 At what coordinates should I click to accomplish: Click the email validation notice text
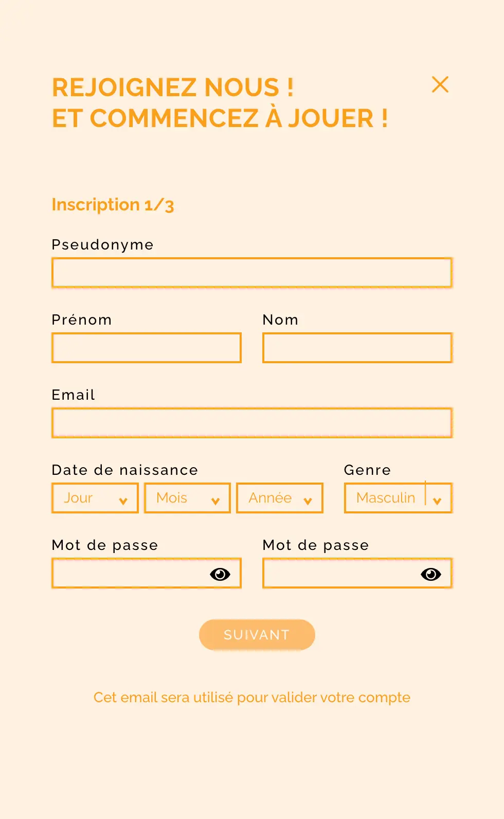pyautogui.click(x=251, y=697)
